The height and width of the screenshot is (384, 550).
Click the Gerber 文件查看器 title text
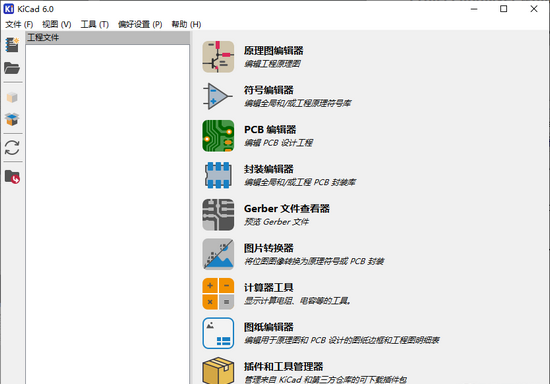coord(287,209)
